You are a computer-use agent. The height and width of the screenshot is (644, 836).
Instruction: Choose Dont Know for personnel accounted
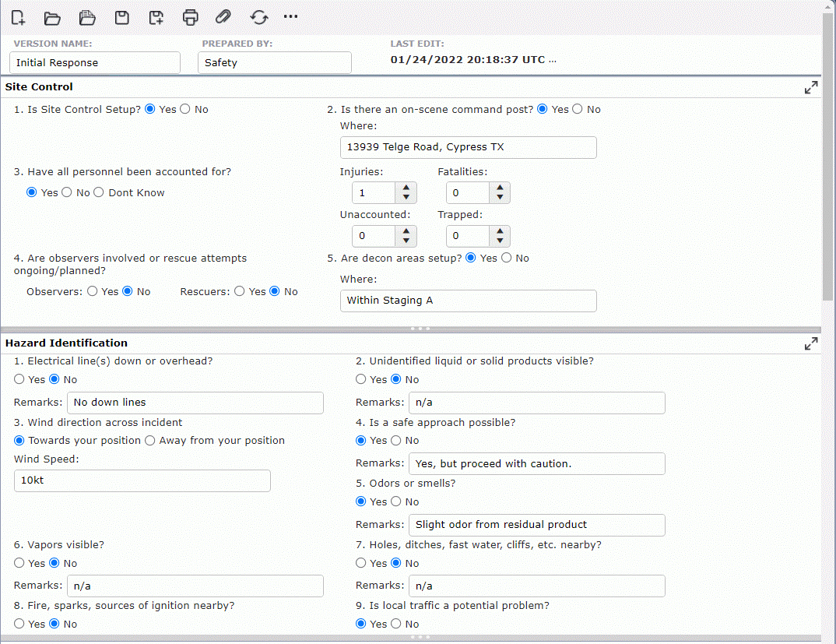coord(99,192)
